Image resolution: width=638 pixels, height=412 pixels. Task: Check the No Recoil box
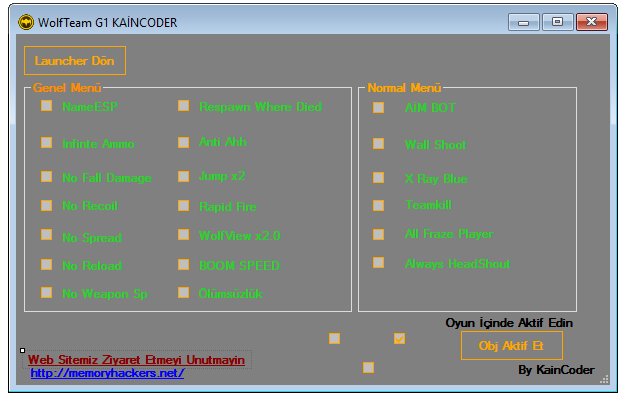point(46,205)
